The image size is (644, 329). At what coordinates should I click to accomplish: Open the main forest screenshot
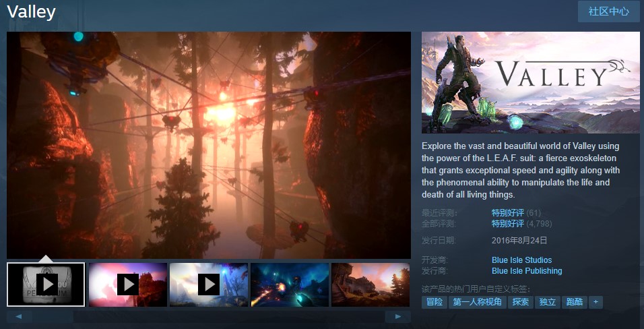pyautogui.click(x=209, y=145)
